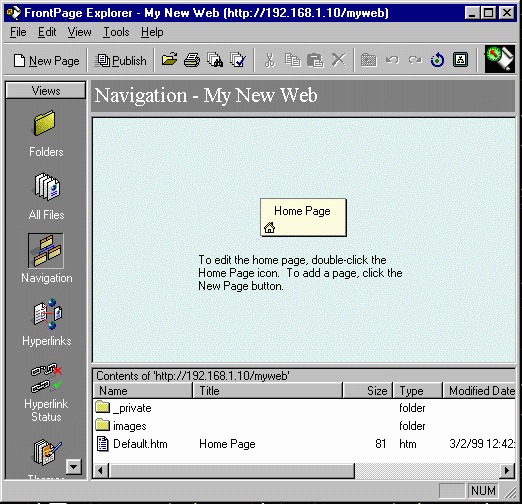The width and height of the screenshot is (522, 504).
Task: Sort file list by Size column
Action: click(368, 391)
